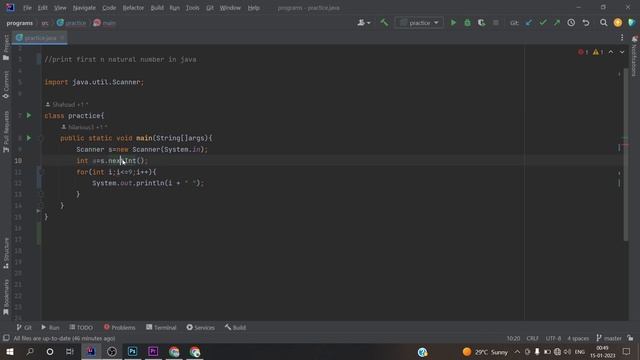This screenshot has width=640, height=360.
Task: Run class practice from gutter arrow
Action: click(29, 116)
